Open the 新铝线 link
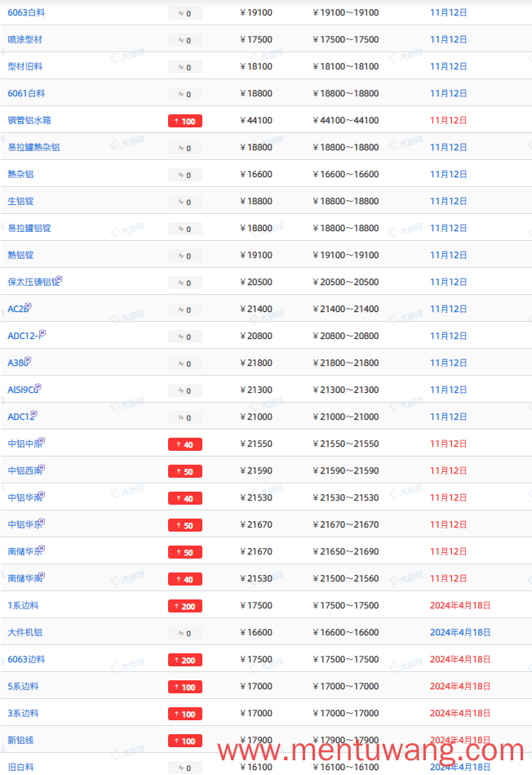Viewport: 532px width, 775px height. coord(20,740)
